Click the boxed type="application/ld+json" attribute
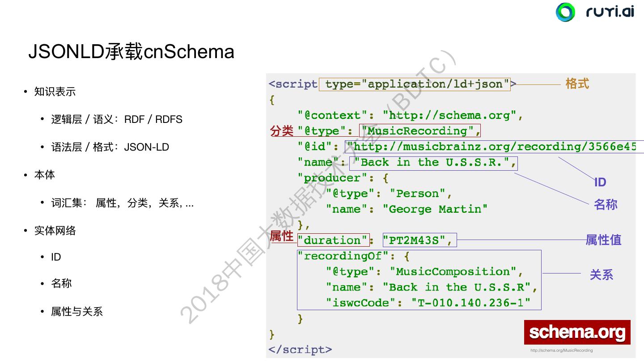The width and height of the screenshot is (644, 362). (x=415, y=84)
